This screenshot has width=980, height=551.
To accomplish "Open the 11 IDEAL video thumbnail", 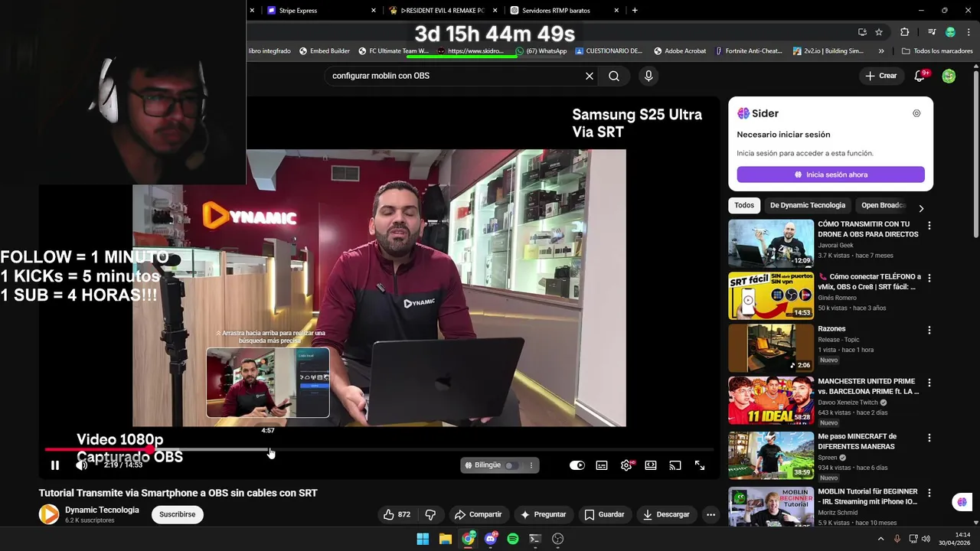I will point(771,399).
